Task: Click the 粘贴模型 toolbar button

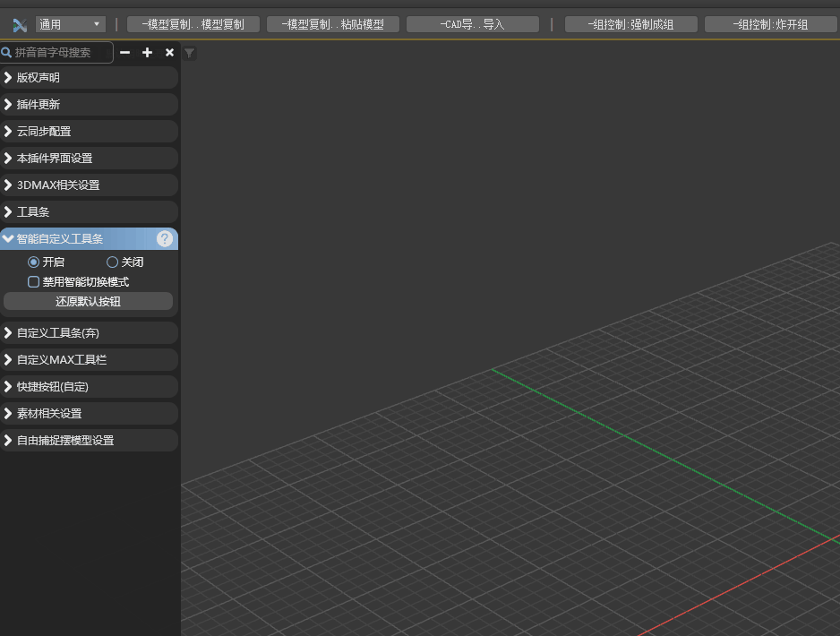Action: tap(332, 24)
